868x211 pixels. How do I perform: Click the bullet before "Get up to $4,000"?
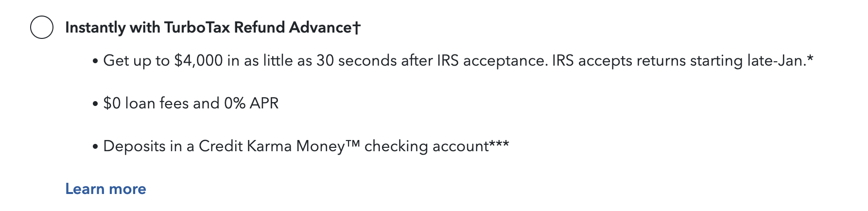(x=95, y=62)
